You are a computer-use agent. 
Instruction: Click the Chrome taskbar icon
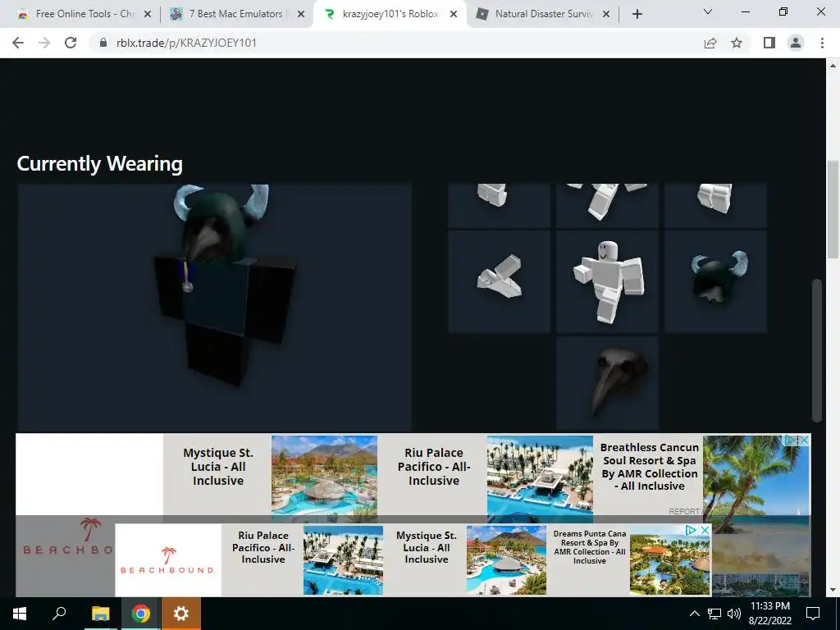point(141,614)
